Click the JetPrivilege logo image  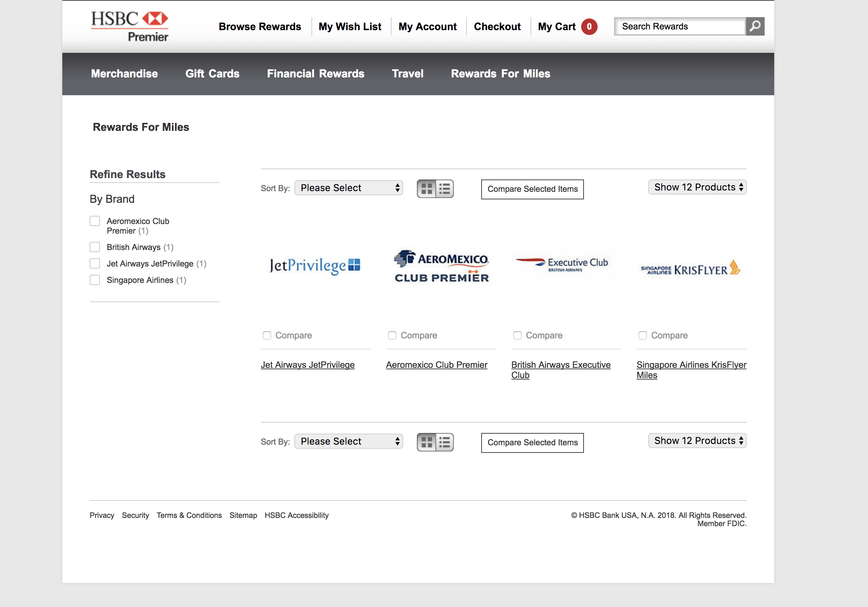315,266
